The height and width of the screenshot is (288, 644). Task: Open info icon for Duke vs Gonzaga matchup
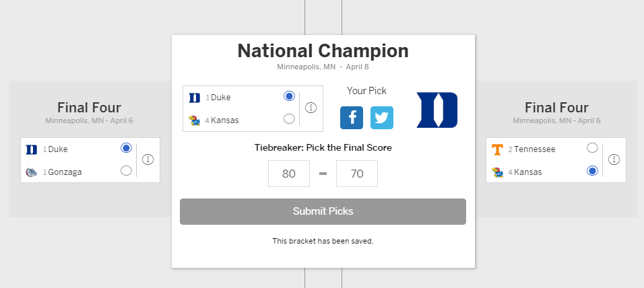148,159
